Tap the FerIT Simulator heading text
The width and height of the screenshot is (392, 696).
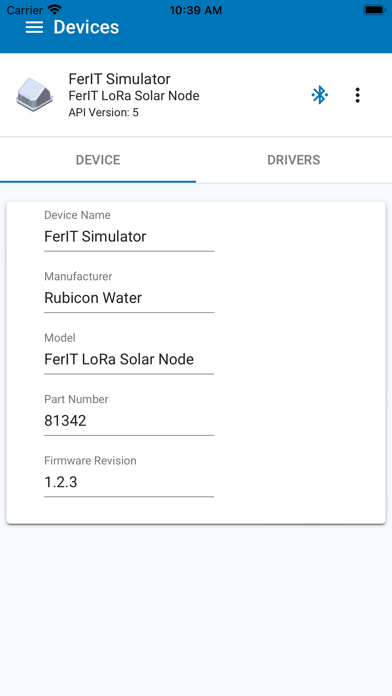119,79
